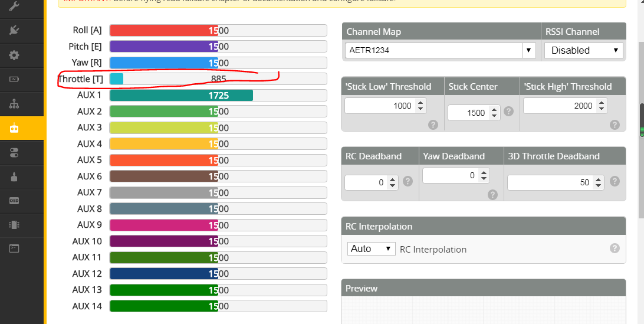Screen dimensions: 644x324
Task: Click the yellow-green AUX 3 channel bar
Action: [218, 128]
